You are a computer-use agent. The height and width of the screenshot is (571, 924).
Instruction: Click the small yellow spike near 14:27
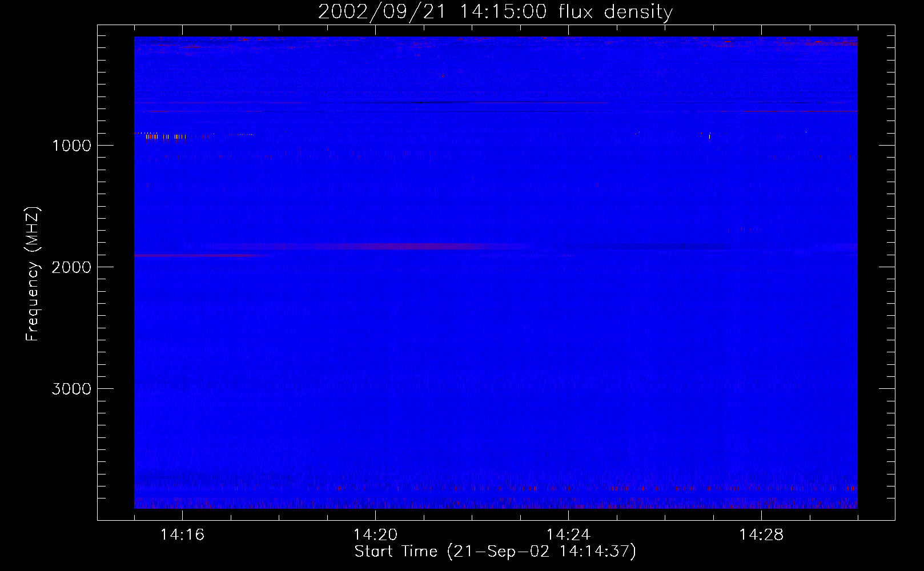709,136
